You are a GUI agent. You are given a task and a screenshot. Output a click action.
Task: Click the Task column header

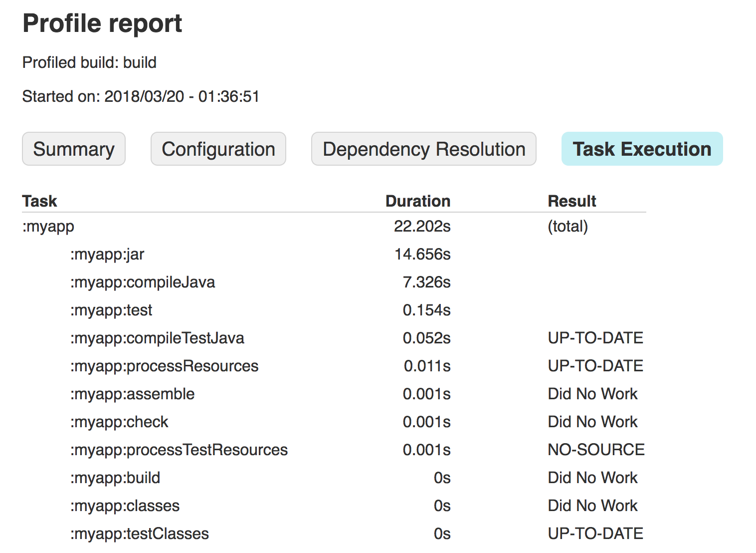(x=40, y=201)
